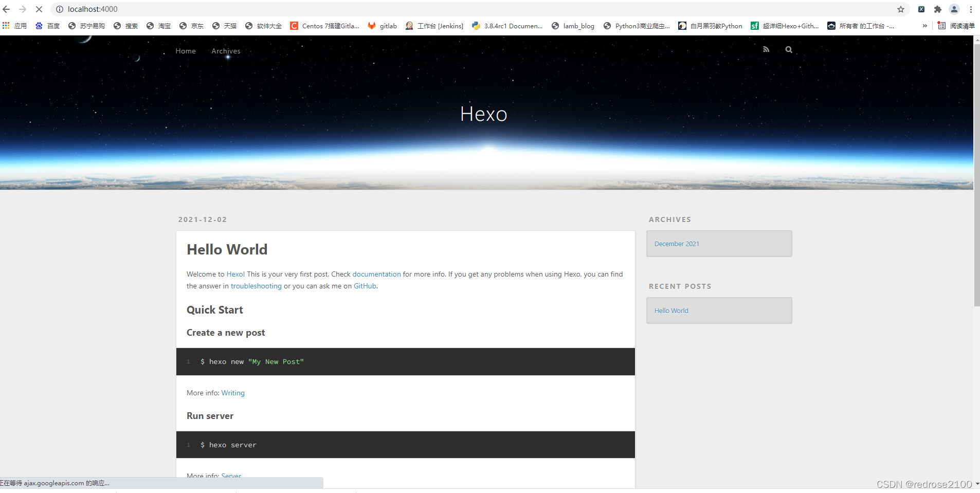Click the browser back arrow
The height and width of the screenshot is (493, 980).
7,9
